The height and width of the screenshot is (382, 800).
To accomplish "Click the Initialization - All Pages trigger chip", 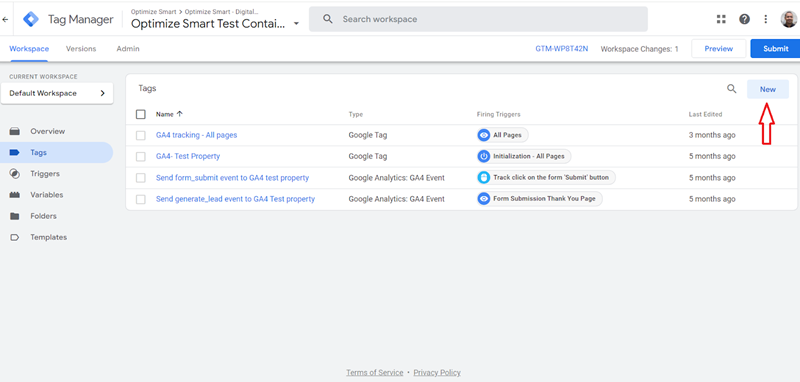I will click(524, 156).
